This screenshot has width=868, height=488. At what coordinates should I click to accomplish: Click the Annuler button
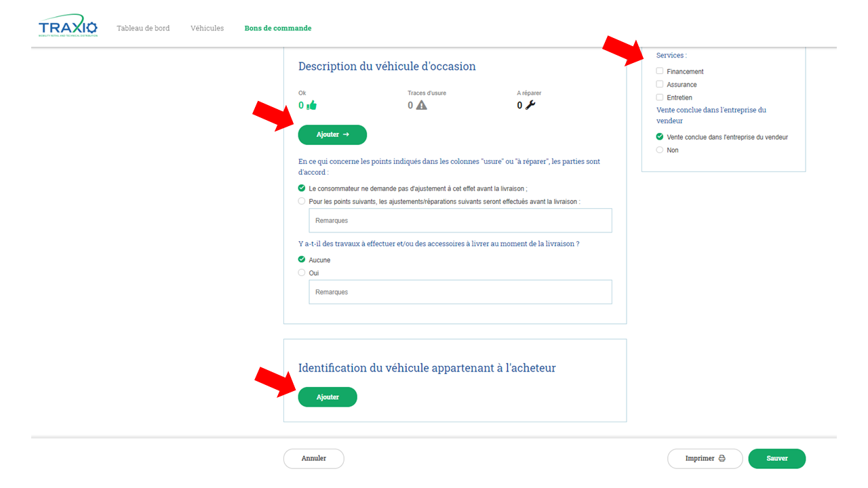pyautogui.click(x=314, y=459)
